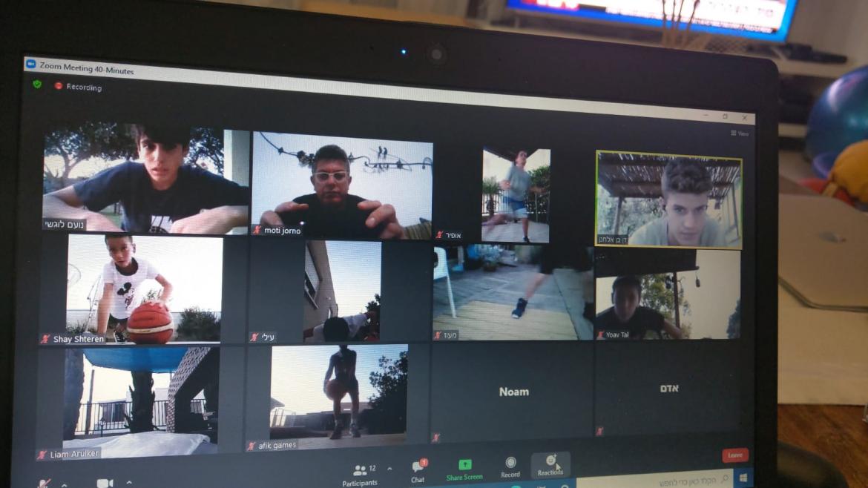Click the green shield encryption icon
Screen dimensions: 868x488
pos(37,84)
